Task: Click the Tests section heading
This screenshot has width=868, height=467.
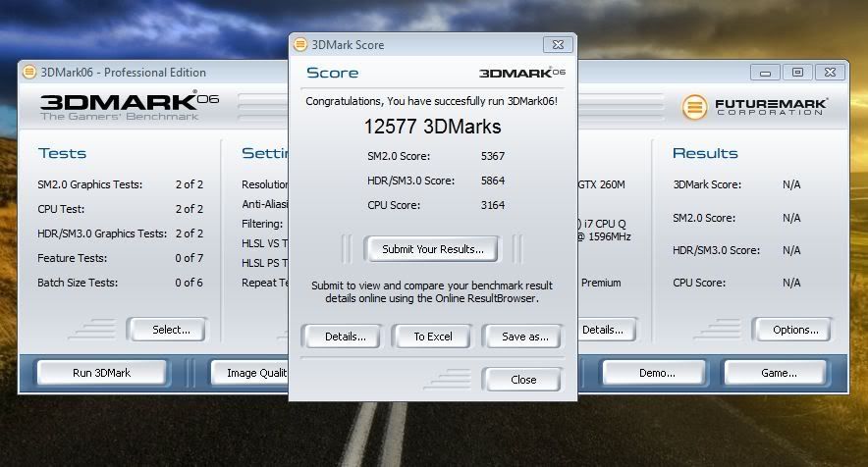Action: (62, 153)
